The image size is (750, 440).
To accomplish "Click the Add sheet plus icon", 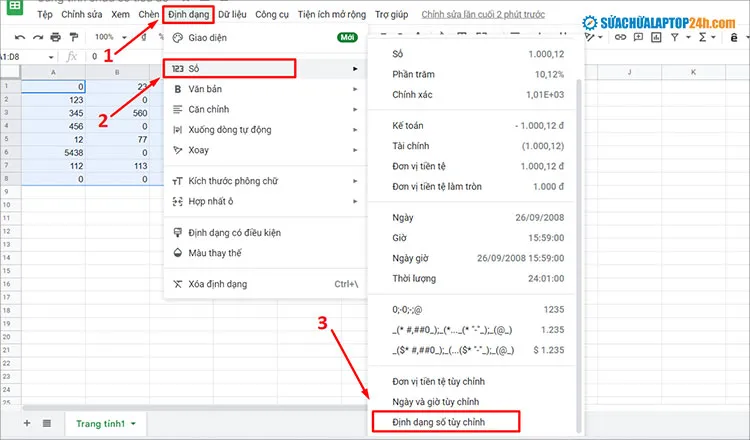I will click(27, 423).
